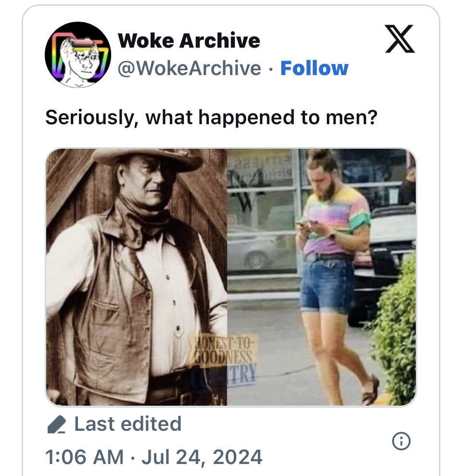Select the 'Seriously, what happened to men?' text
The height and width of the screenshot is (476, 462).
tap(211, 117)
